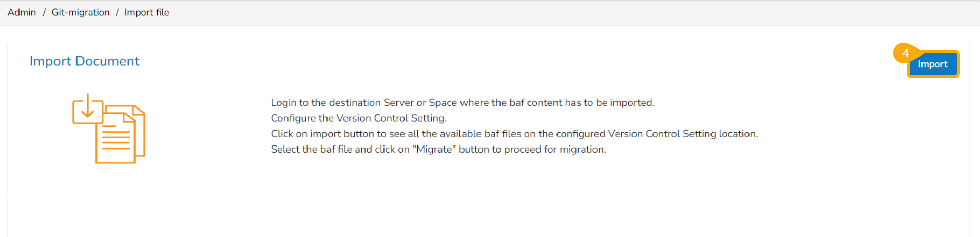Click the "Click on import button" instruction line
This screenshot has width=980, height=237.
pyautogui.click(x=514, y=134)
